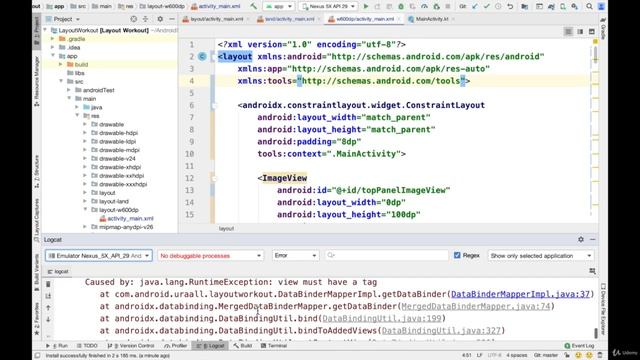Click the Run tool window button
640x360 pixels.
(x=57, y=346)
